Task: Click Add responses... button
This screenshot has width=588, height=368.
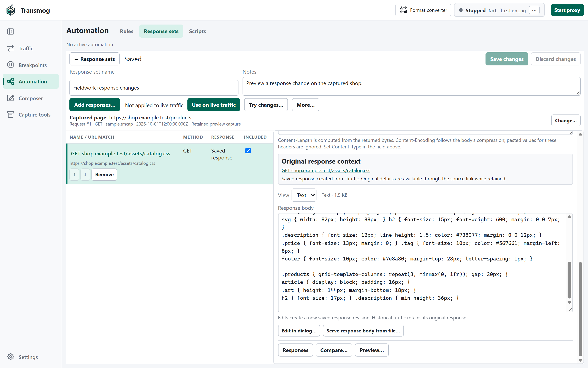Action: click(x=95, y=105)
